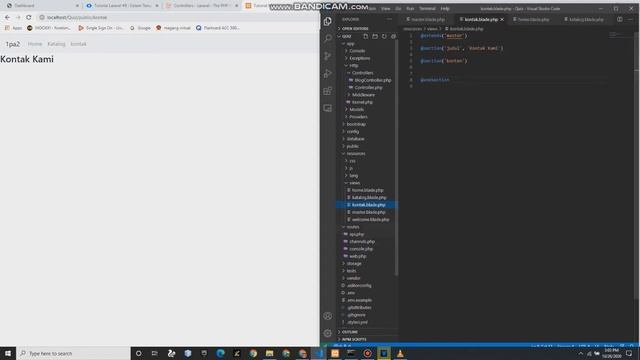This screenshot has height=360, width=640.
Task: Open the Explorer view in VS Code activity bar
Action: (327, 21)
